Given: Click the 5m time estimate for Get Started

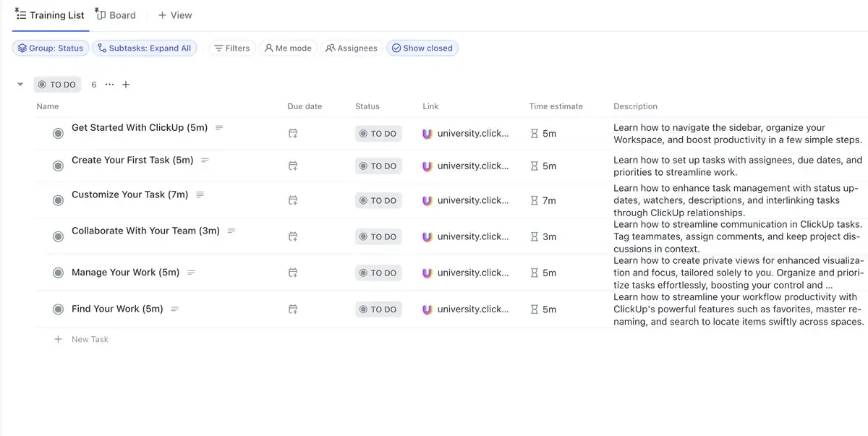Looking at the screenshot, I should point(543,134).
